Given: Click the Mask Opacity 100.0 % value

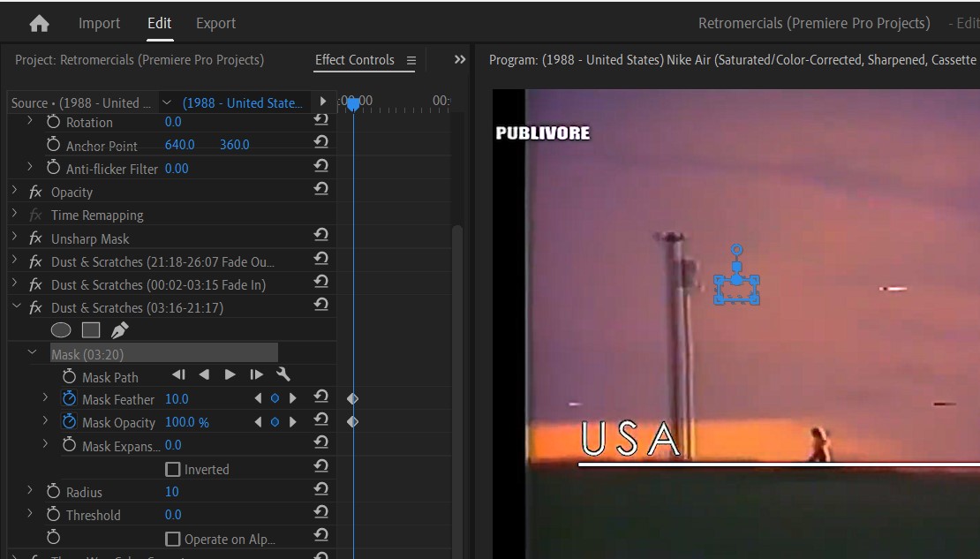Looking at the screenshot, I should click(x=187, y=422).
